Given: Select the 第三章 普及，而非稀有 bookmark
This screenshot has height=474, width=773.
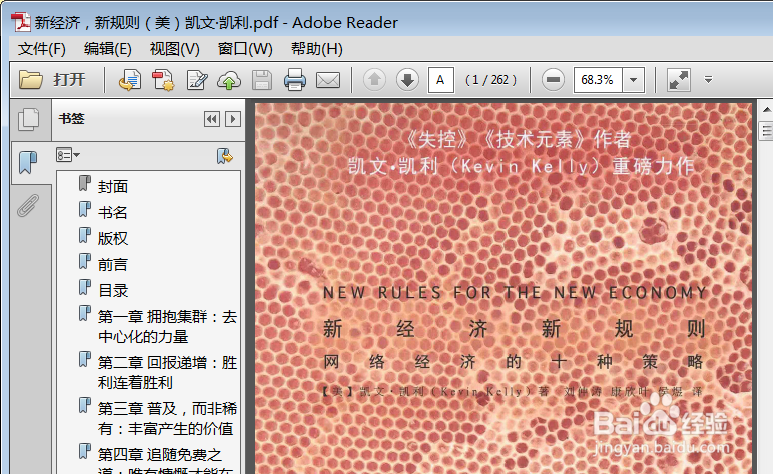Looking at the screenshot, I should (167, 418).
